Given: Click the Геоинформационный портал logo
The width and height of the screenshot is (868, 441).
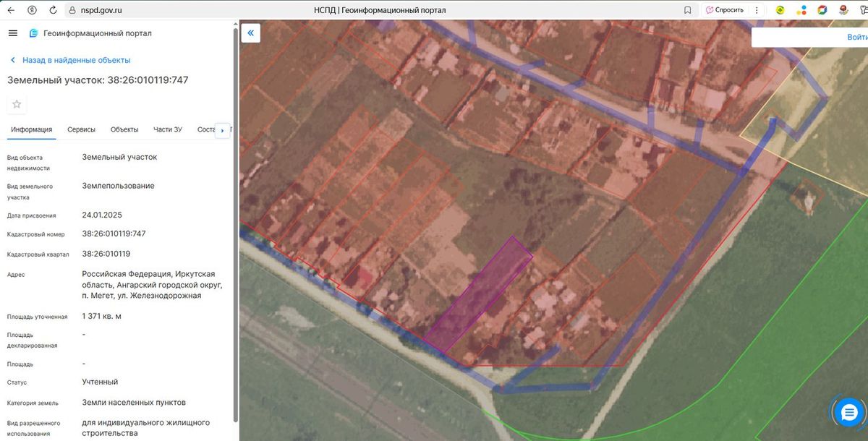Looking at the screenshot, I should tap(90, 33).
